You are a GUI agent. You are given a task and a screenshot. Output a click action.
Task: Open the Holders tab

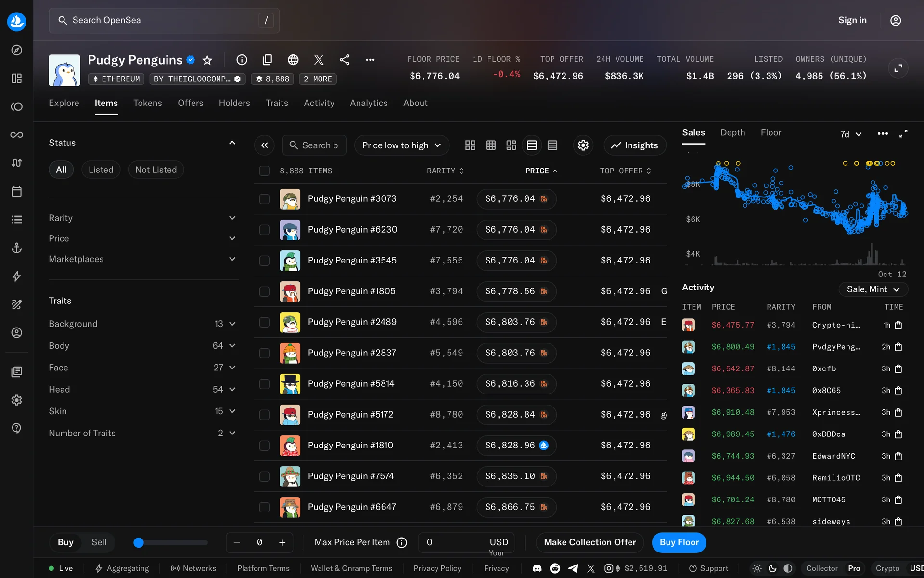pos(234,103)
